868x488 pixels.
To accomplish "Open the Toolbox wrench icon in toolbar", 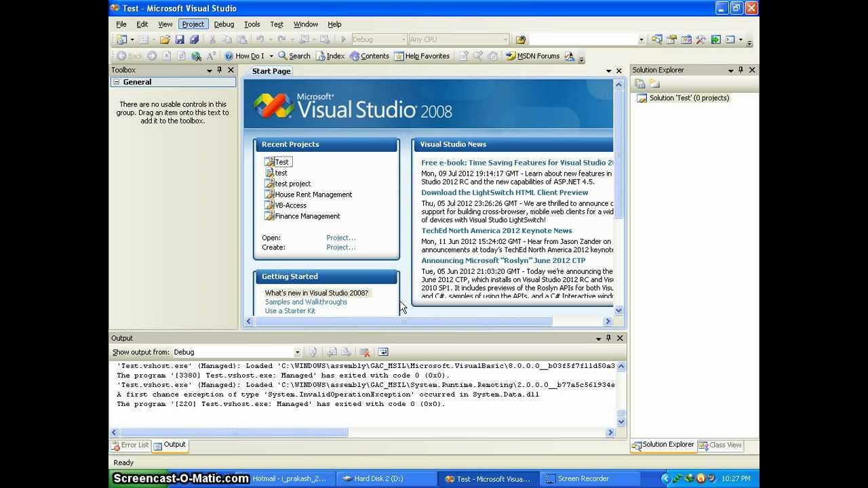I will (x=701, y=40).
